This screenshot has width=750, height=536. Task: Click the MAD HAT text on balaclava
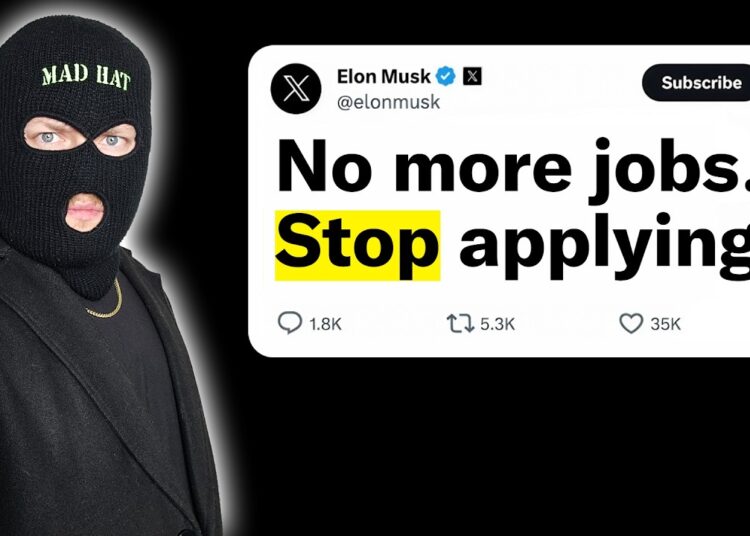[86, 77]
